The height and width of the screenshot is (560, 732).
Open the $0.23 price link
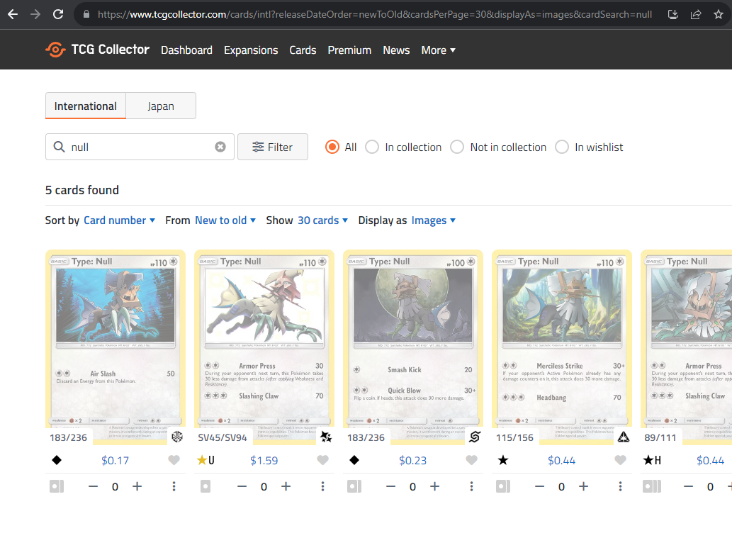412,460
